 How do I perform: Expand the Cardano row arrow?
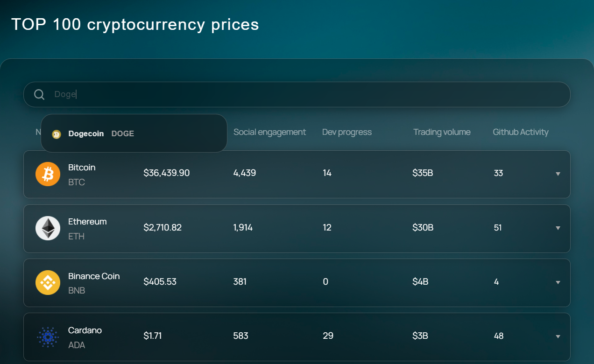(x=558, y=336)
